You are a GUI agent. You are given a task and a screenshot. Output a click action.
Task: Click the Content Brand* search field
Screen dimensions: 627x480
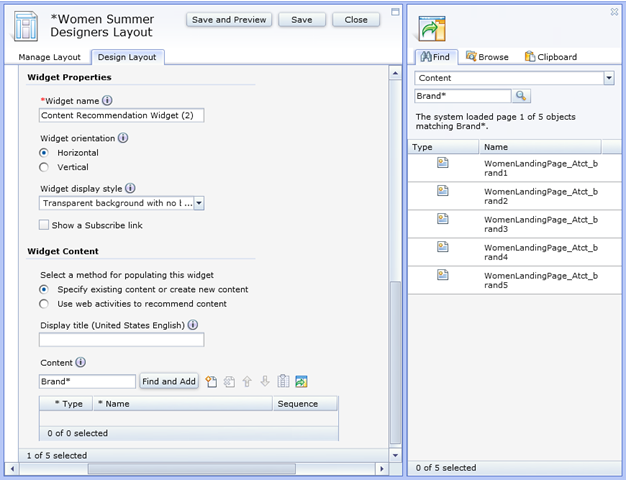click(87, 382)
